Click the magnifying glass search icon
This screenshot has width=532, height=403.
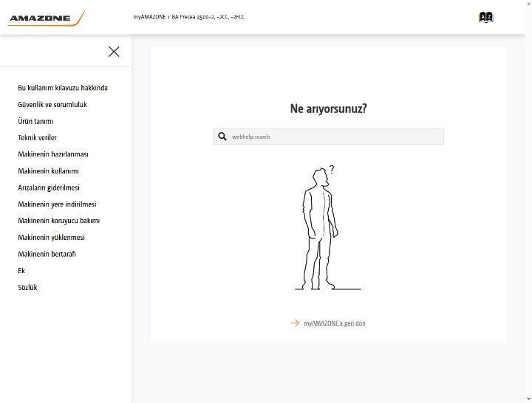[222, 137]
